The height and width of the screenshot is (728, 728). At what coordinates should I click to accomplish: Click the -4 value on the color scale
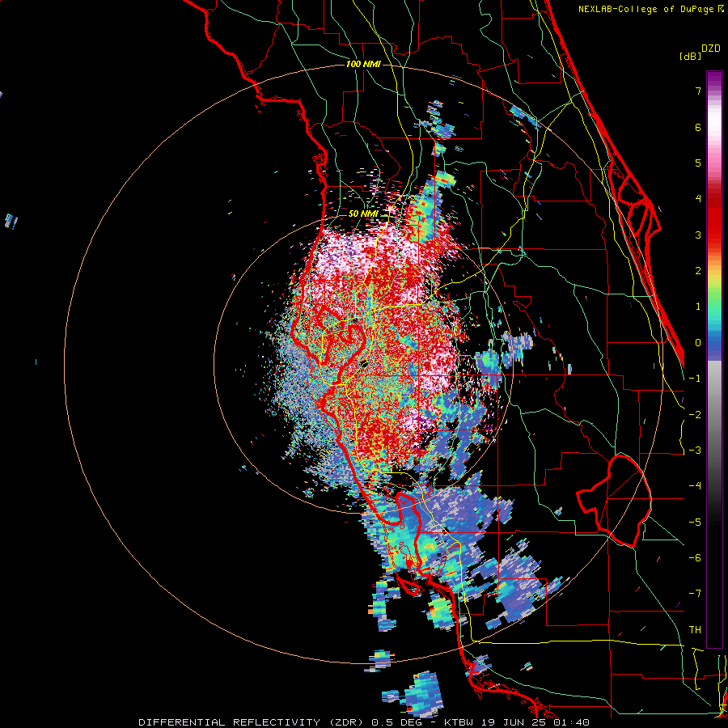click(695, 486)
